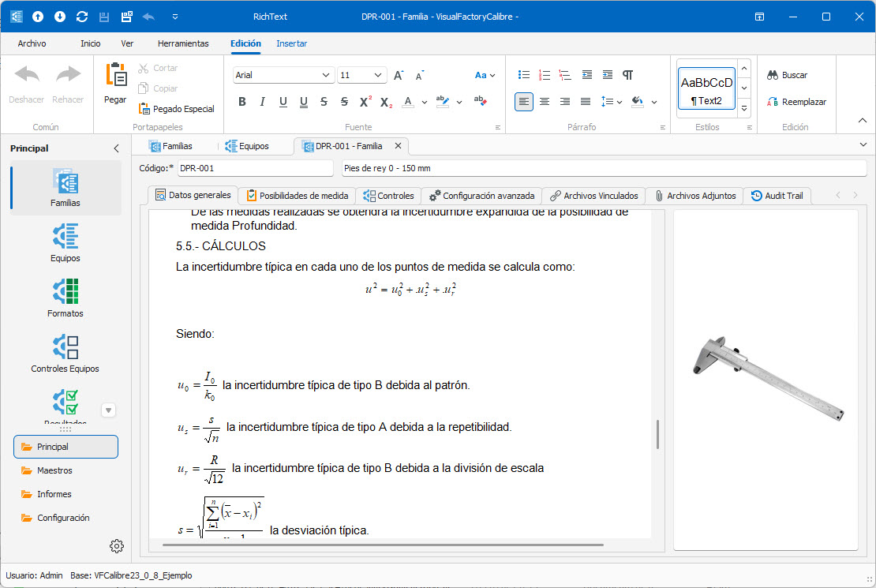Open the Archivo menu
Image resolution: width=876 pixels, height=588 pixels.
click(32, 43)
